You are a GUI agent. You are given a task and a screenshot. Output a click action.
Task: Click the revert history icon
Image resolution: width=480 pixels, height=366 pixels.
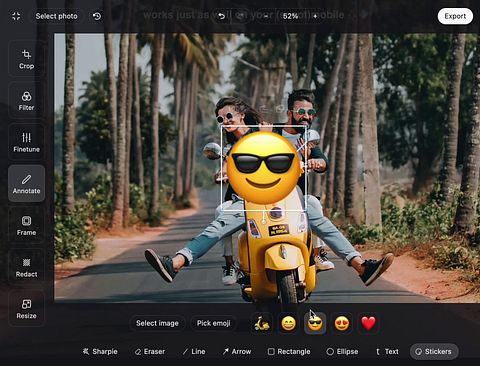click(97, 16)
